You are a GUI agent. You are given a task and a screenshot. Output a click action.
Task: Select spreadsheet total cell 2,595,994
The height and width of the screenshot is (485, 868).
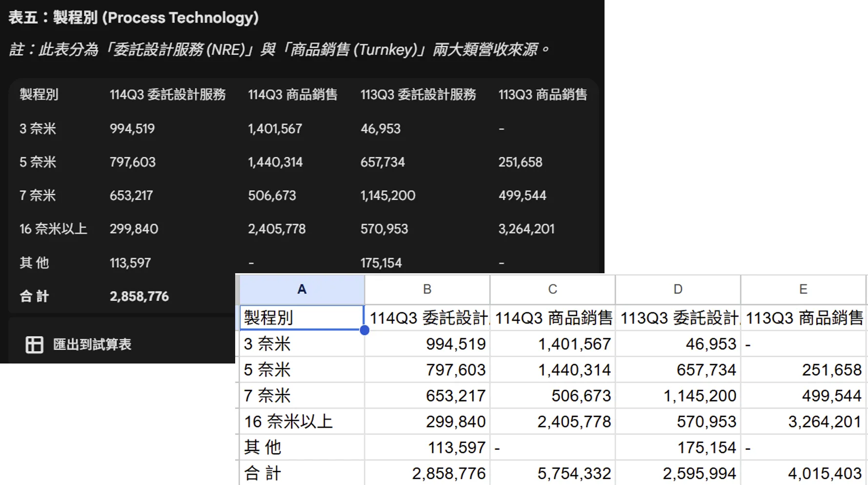(678, 473)
